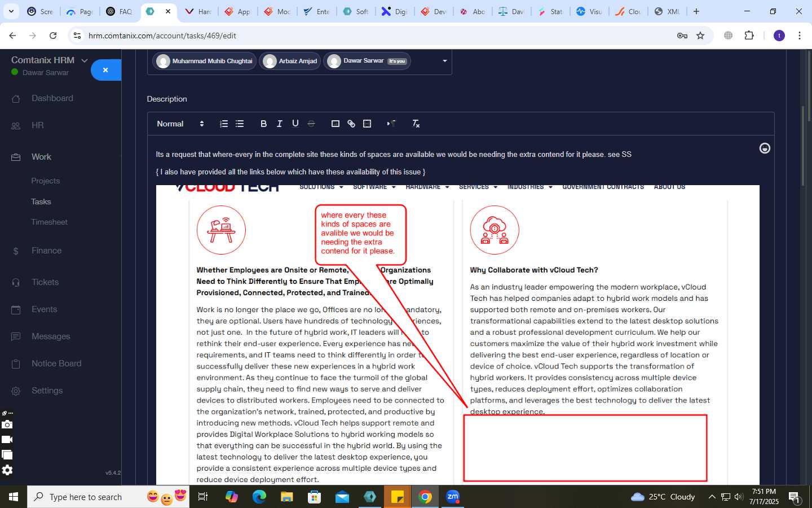Insert a video into the description
The width and height of the screenshot is (812, 508).
(x=367, y=124)
